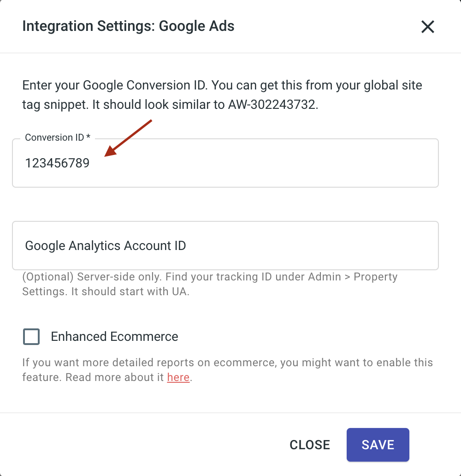Close the dialog with the X icon
The height and width of the screenshot is (476, 461).
[428, 27]
